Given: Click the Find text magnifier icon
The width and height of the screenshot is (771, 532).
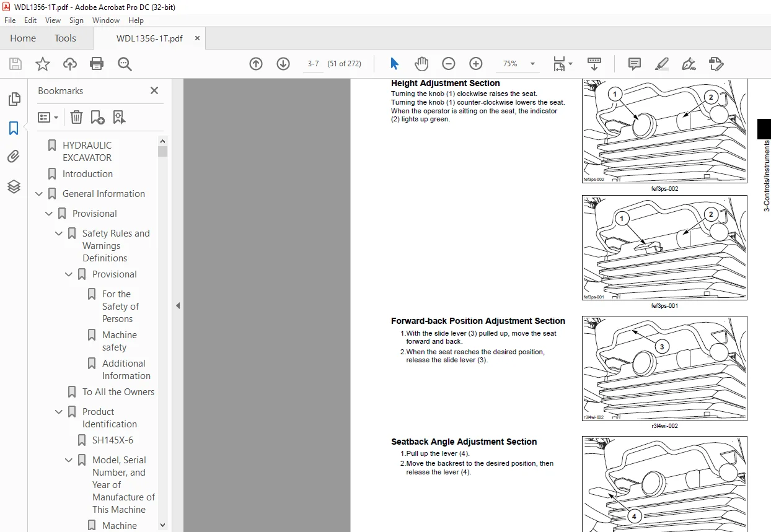Looking at the screenshot, I should click(125, 64).
